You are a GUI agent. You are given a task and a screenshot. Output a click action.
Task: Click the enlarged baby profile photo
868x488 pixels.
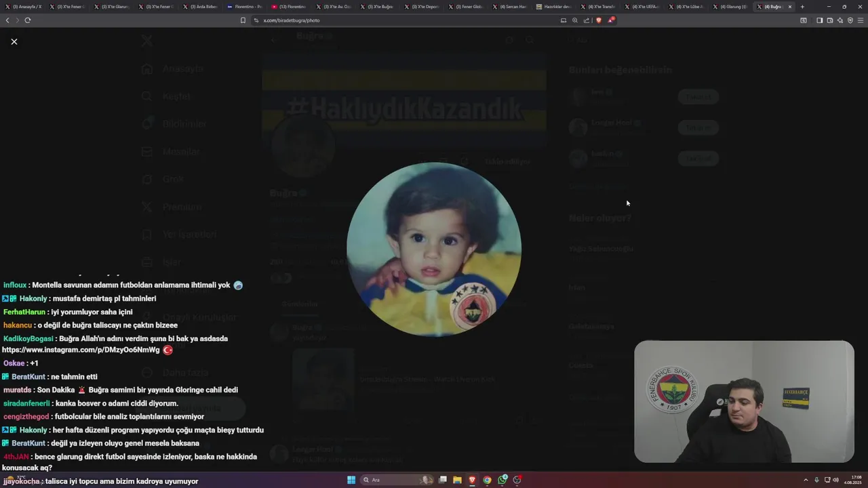(434, 249)
